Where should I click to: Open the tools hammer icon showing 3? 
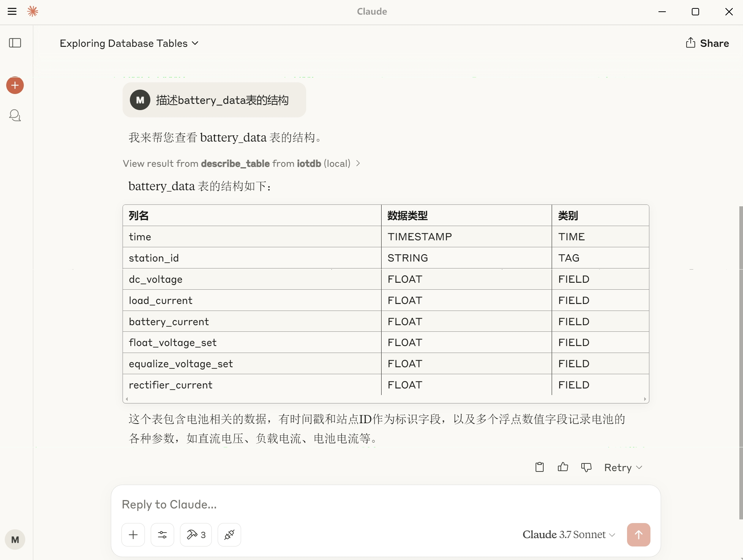[x=195, y=534]
